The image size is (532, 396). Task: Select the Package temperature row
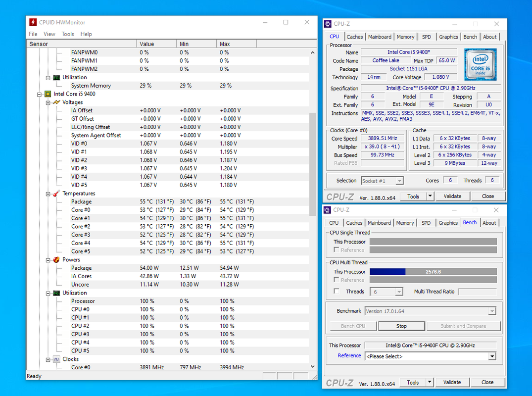(x=168, y=201)
